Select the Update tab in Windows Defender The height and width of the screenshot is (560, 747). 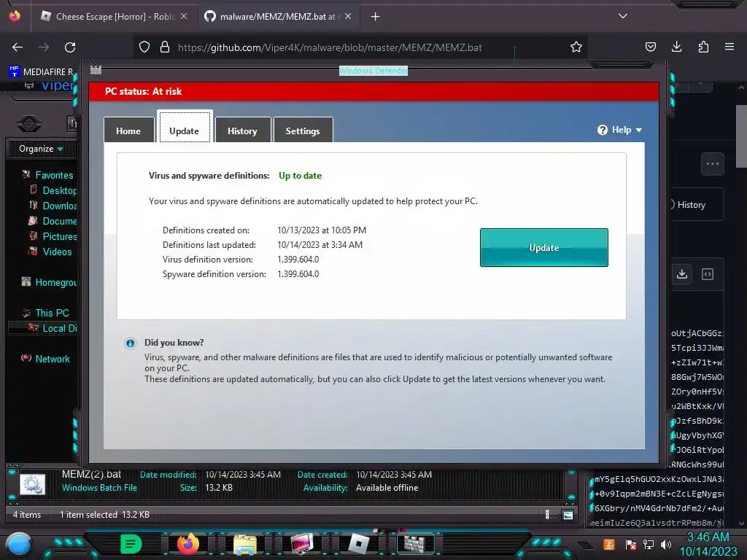click(x=185, y=127)
